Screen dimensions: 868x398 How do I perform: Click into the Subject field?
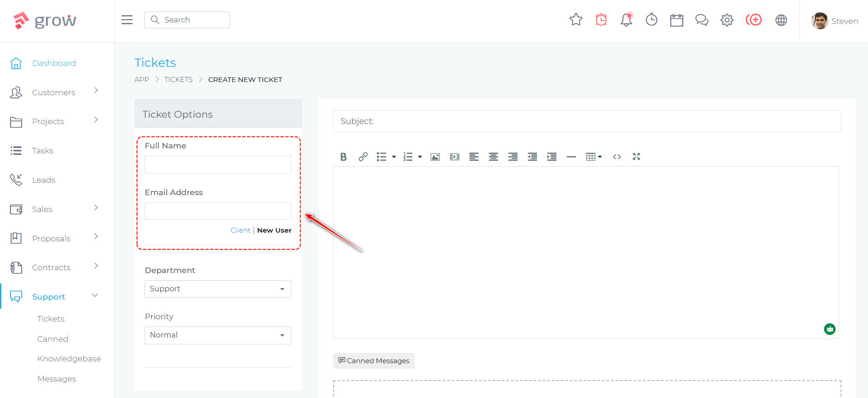[x=587, y=121]
